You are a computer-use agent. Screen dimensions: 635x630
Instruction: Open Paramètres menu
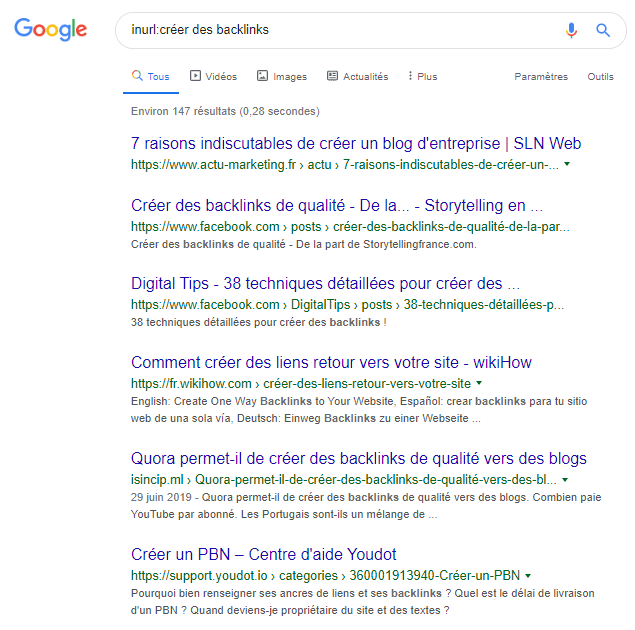pyautogui.click(x=541, y=77)
